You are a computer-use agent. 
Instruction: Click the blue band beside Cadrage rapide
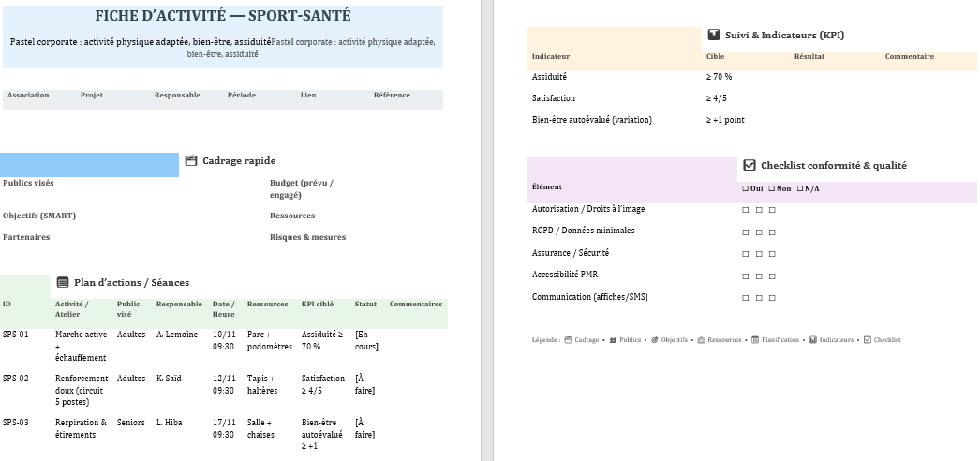point(89,165)
